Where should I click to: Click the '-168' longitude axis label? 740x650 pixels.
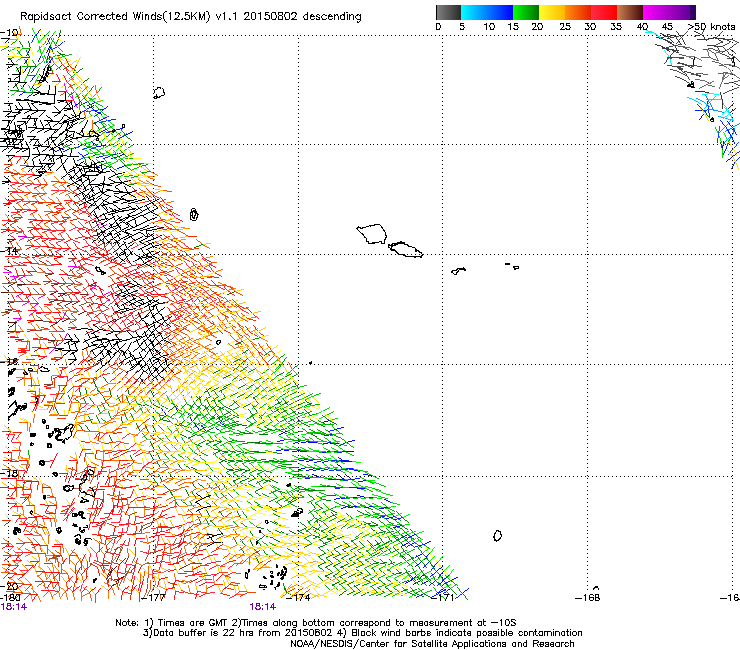pos(588,598)
